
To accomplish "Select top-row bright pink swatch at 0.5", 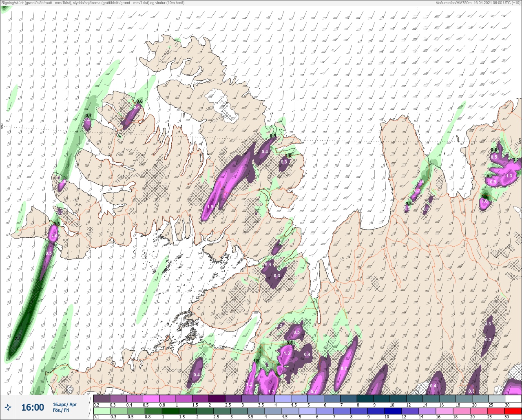I will click(x=151, y=398).
